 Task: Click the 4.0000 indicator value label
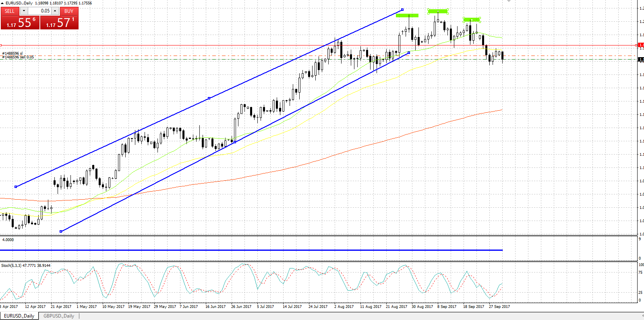[x=8, y=239]
